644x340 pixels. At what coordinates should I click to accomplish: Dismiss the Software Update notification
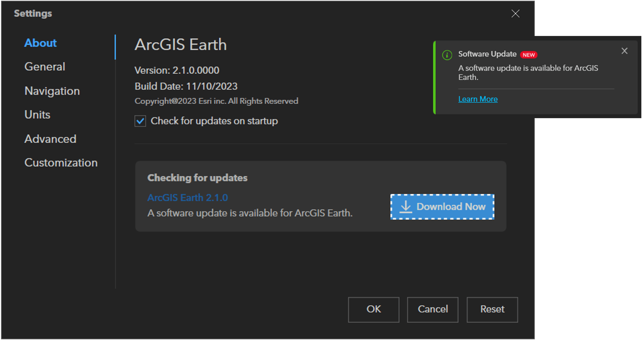point(624,51)
